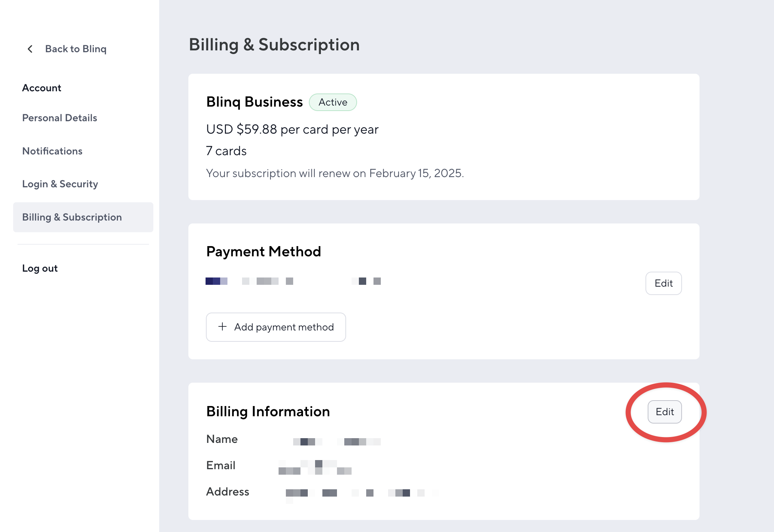Log out of the account

point(40,268)
